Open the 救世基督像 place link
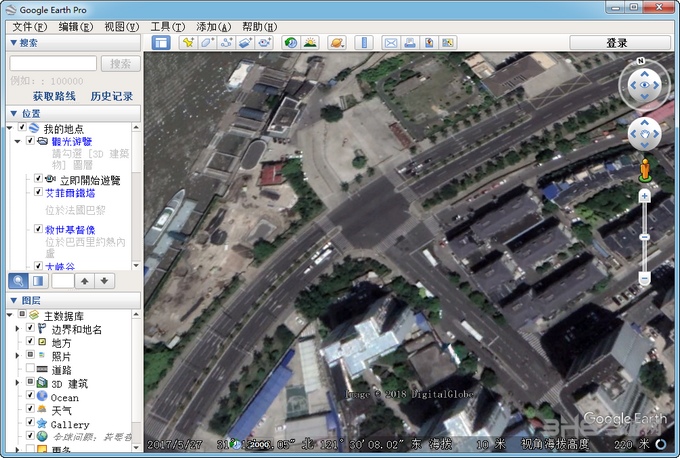Viewport: 680px width, 458px height. point(70,230)
